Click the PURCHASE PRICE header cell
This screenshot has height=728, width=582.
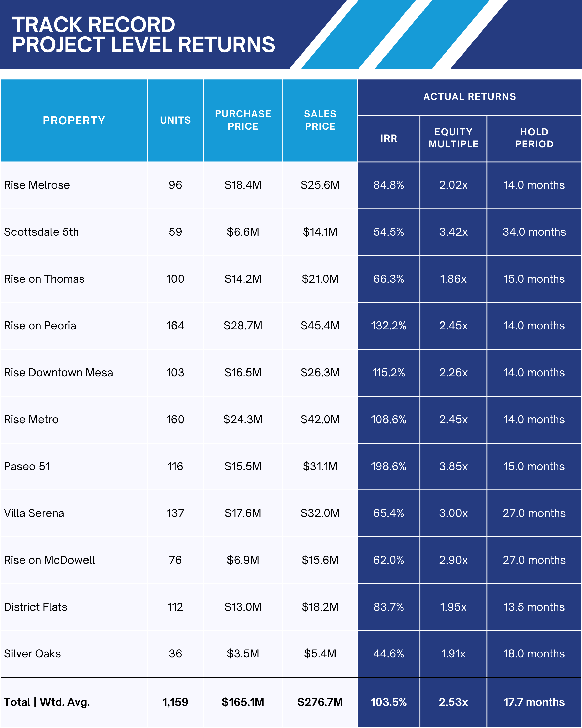coord(243,120)
